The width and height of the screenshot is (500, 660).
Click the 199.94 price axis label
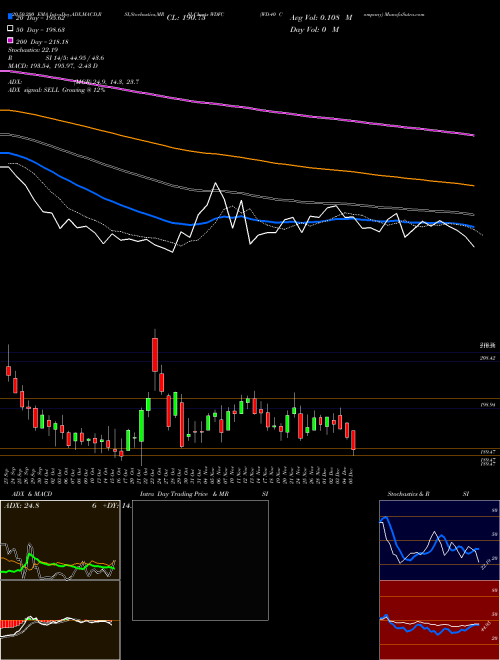point(488,405)
